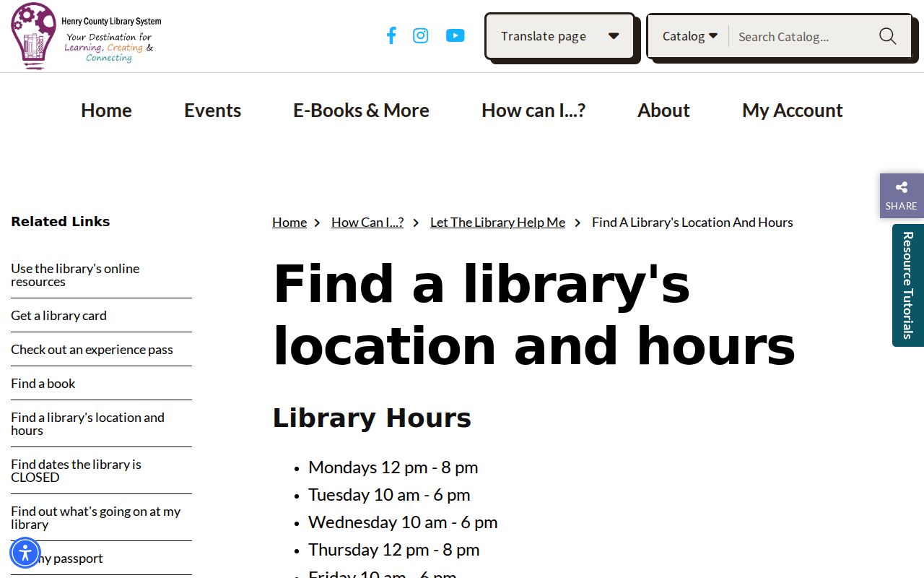Open Find a book sidebar link
This screenshot has width=924, height=578.
click(43, 384)
